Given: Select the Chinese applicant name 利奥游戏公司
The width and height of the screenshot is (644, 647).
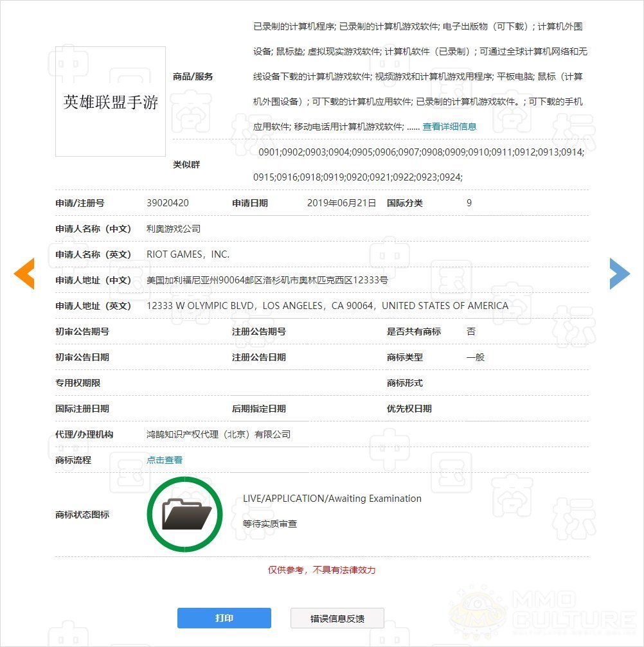Looking at the screenshot, I should coord(174,229).
